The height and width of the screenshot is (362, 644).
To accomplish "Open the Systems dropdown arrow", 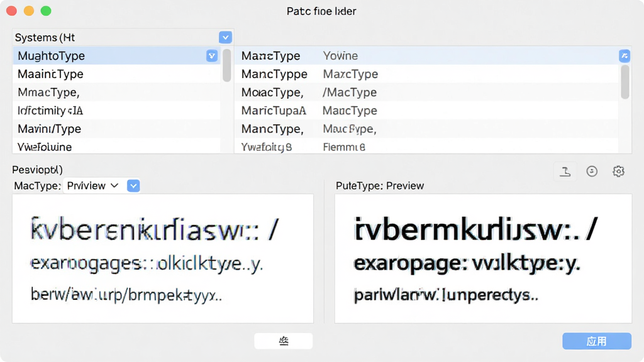I will tap(226, 37).
